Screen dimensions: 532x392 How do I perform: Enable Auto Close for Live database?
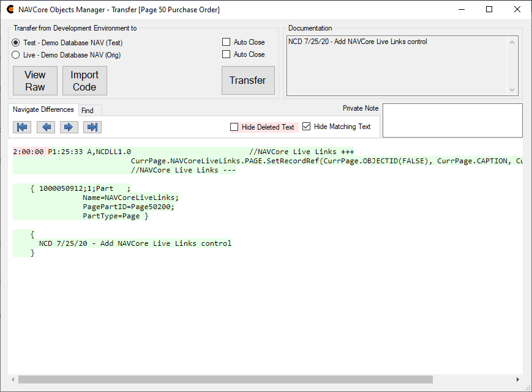pos(227,54)
